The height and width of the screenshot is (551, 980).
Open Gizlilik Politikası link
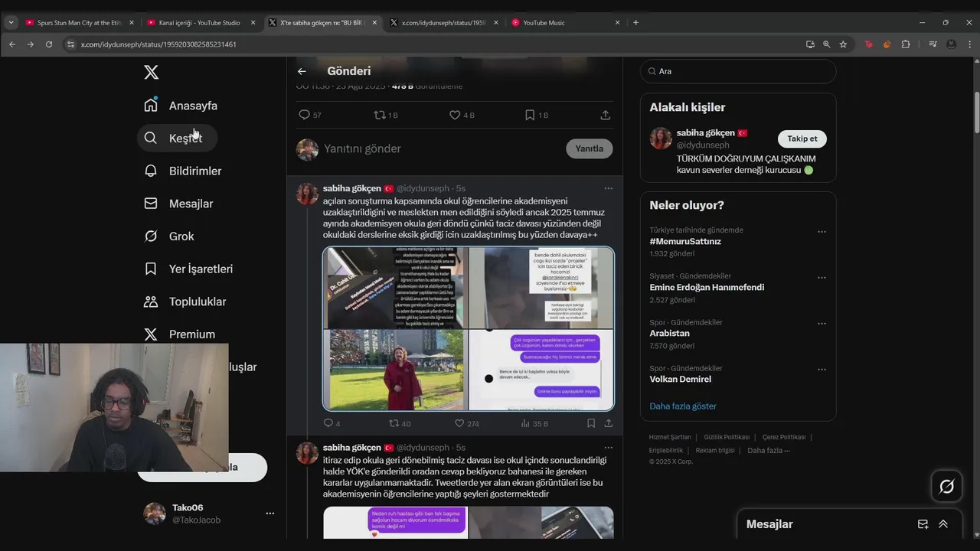tap(727, 437)
